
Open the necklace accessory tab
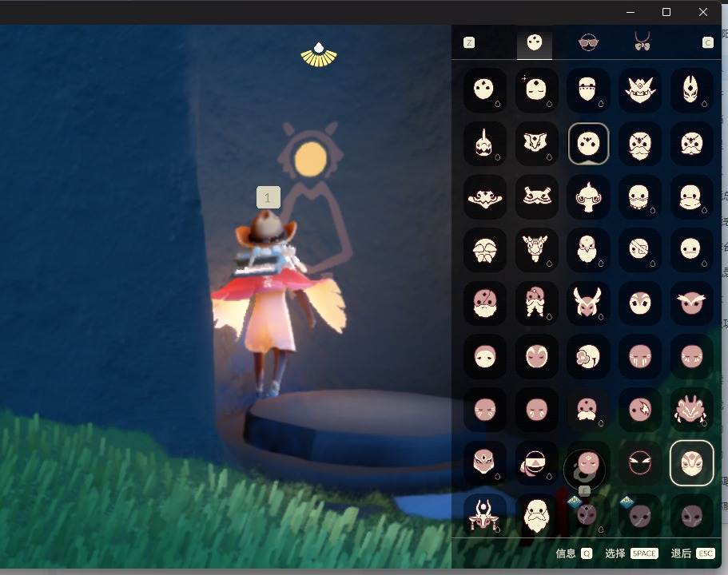tap(642, 42)
